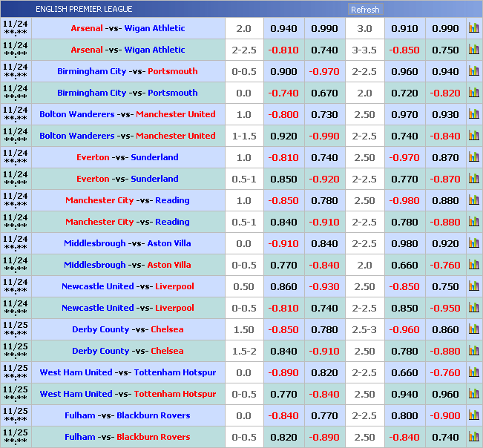Select the red -0.740 odds value
The image size is (483, 448).
point(283,93)
